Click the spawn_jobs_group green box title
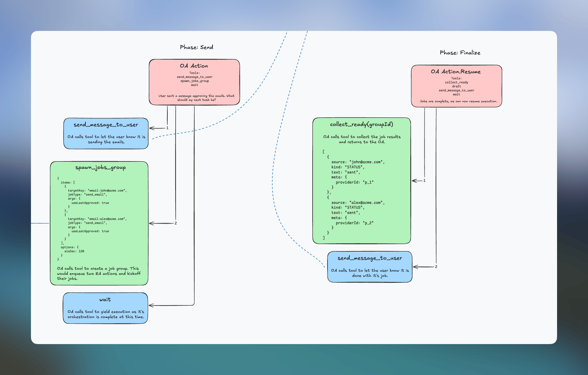 point(100,167)
